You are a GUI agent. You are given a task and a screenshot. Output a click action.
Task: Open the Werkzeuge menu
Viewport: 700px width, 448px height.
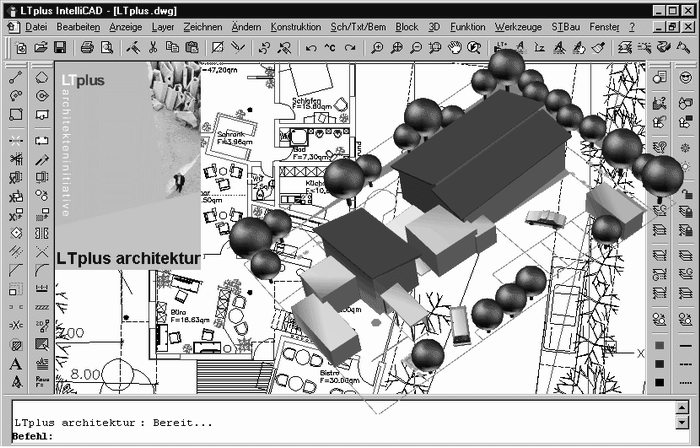coord(518,27)
